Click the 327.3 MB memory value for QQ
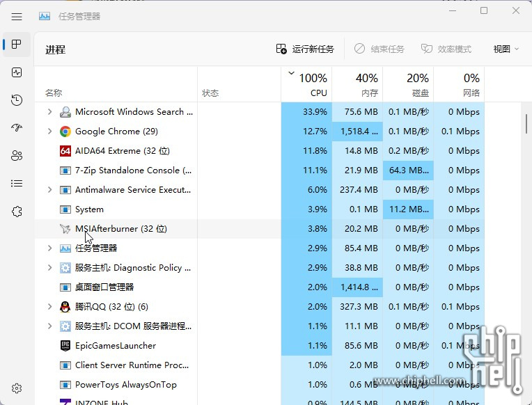Image resolution: width=532 pixels, height=405 pixels. coord(359,307)
